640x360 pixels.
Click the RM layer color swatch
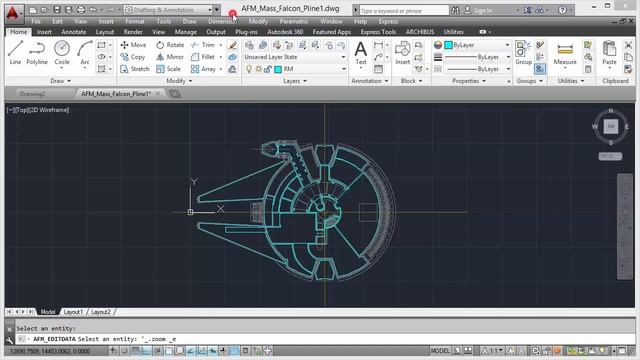tap(278, 69)
